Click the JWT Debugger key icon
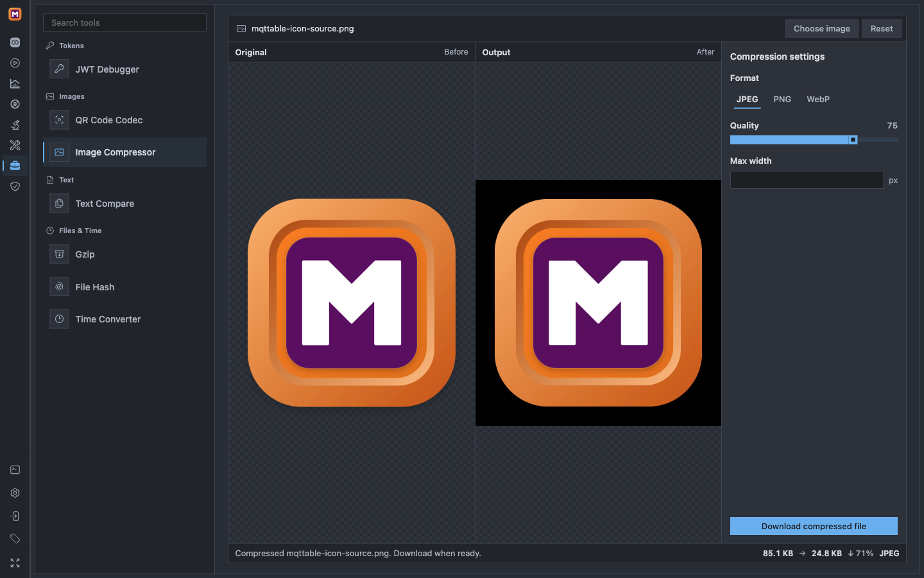This screenshot has height=578, width=924. pyautogui.click(x=59, y=69)
